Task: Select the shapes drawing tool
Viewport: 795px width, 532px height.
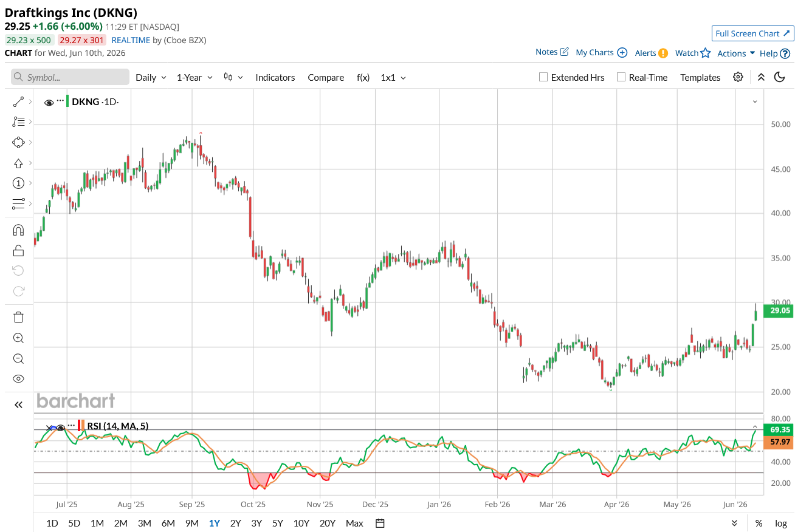Action: pyautogui.click(x=18, y=143)
